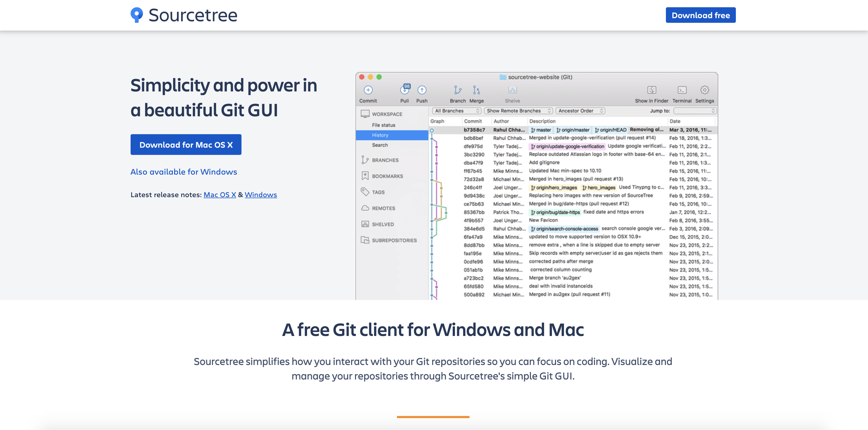The width and height of the screenshot is (868, 430).
Task: Click the Push arrow icon
Action: [x=422, y=90]
